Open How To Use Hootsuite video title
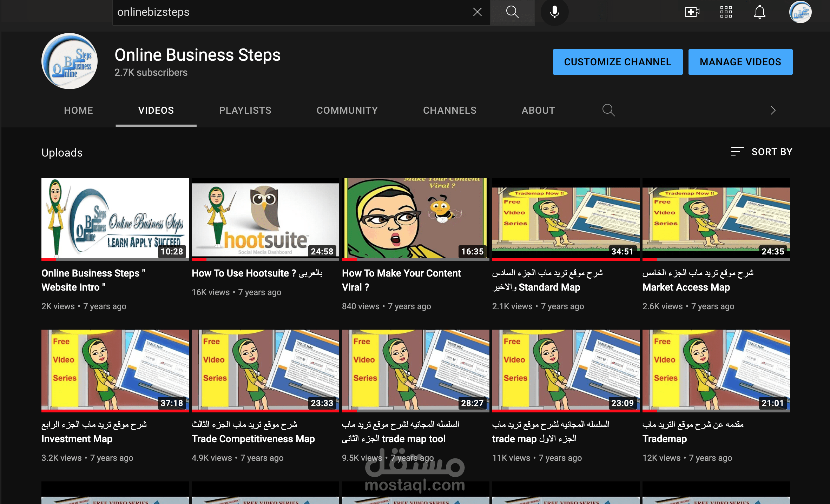The height and width of the screenshot is (504, 830). [257, 273]
